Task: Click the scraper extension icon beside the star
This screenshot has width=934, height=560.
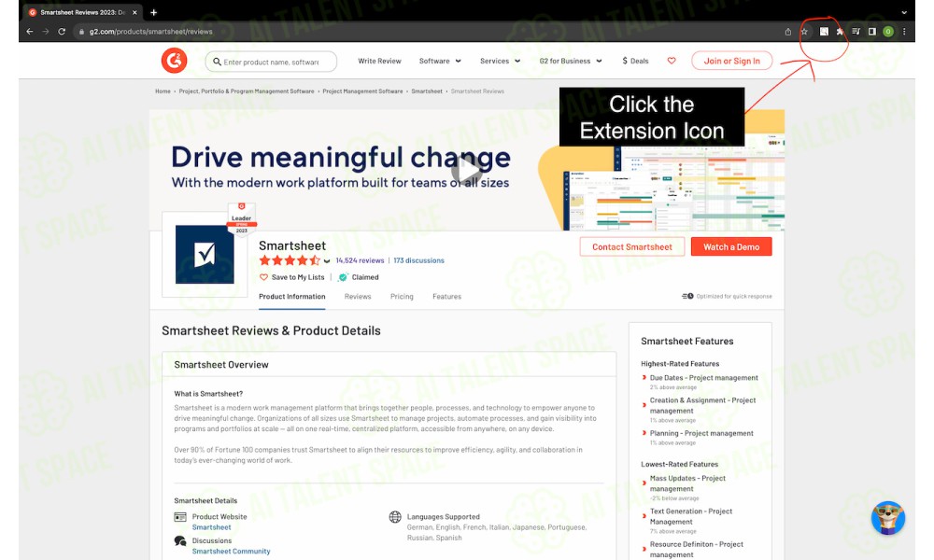Action: click(824, 32)
